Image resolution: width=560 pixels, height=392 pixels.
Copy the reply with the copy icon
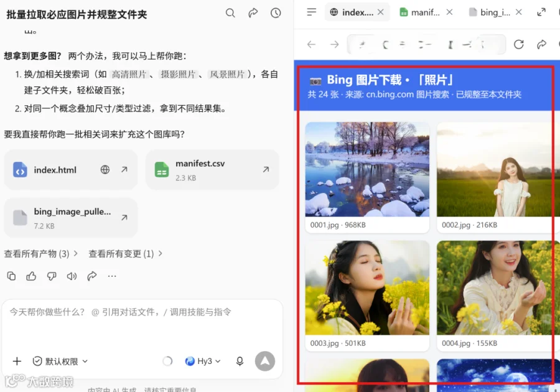pyautogui.click(x=11, y=276)
